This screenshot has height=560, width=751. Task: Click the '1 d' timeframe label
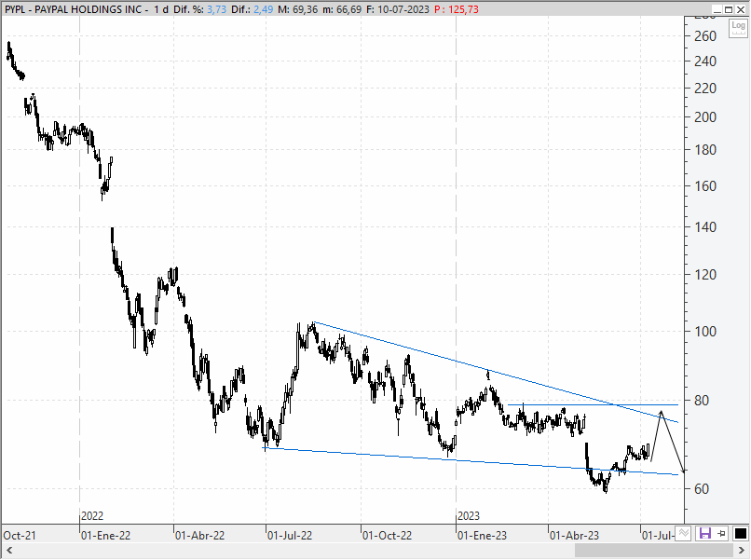[x=161, y=9]
